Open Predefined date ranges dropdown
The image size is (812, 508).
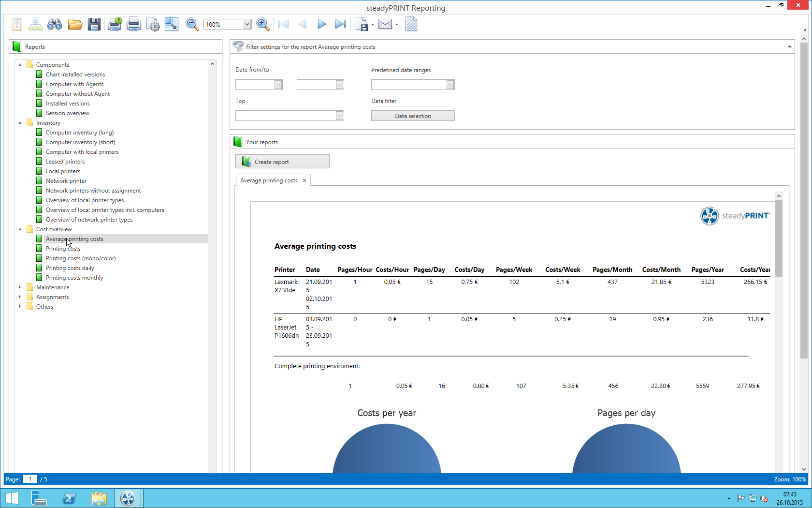coord(450,85)
